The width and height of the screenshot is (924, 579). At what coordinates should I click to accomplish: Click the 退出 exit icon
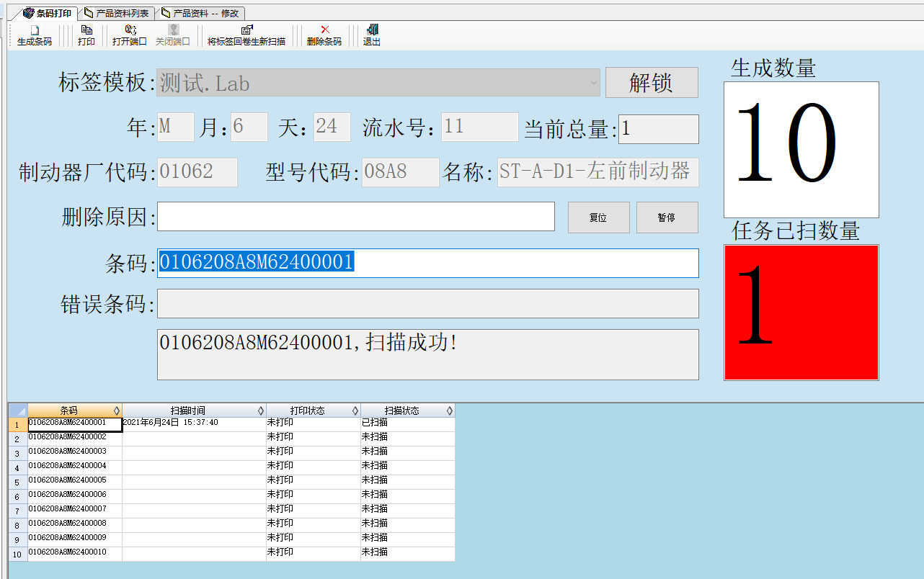(x=372, y=30)
